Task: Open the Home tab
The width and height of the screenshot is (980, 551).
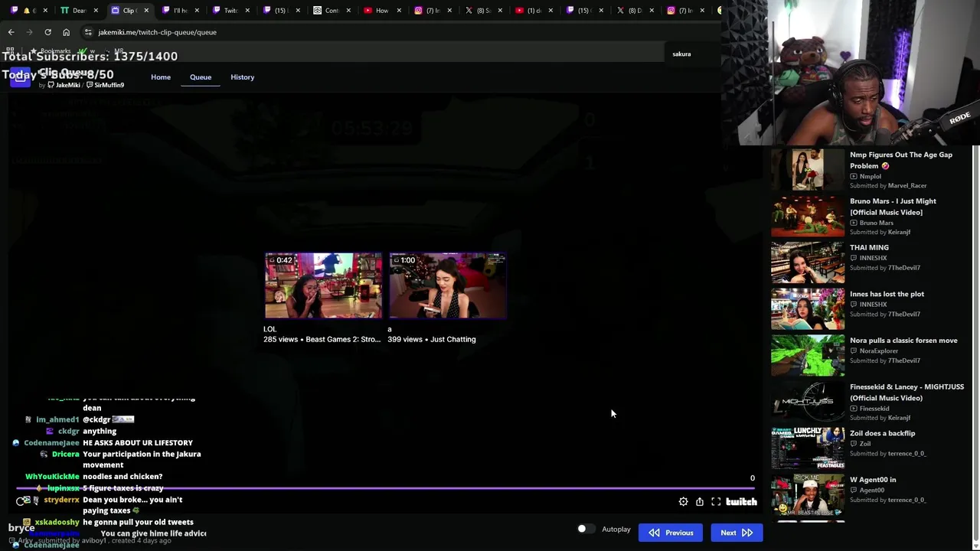Action: coord(161,77)
